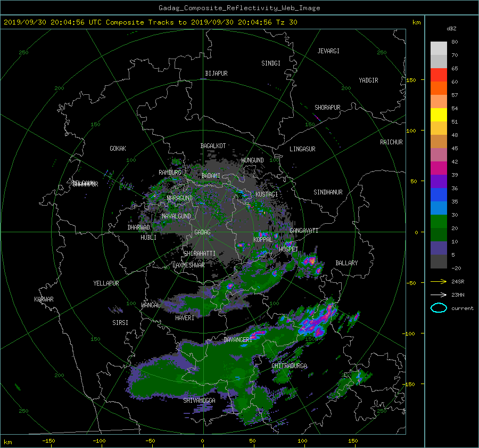Click the SHORAPUR city label
Screen dimensions: 479x448
pos(327,108)
